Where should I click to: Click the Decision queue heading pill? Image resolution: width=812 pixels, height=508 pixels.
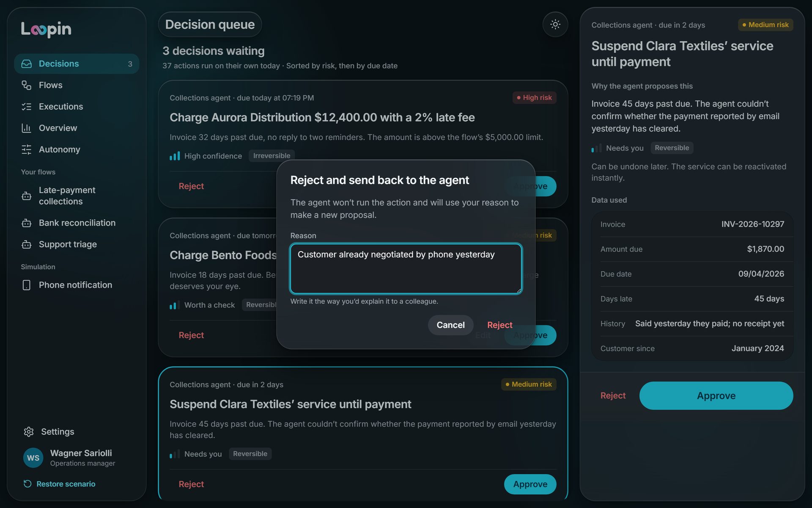click(210, 25)
